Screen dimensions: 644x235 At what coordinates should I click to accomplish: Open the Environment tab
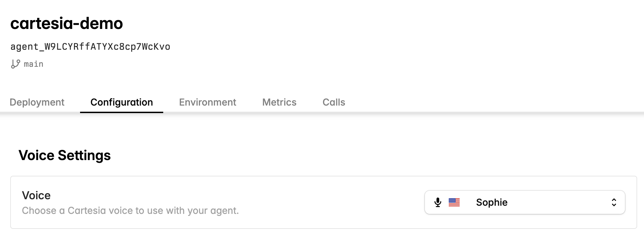[208, 102]
